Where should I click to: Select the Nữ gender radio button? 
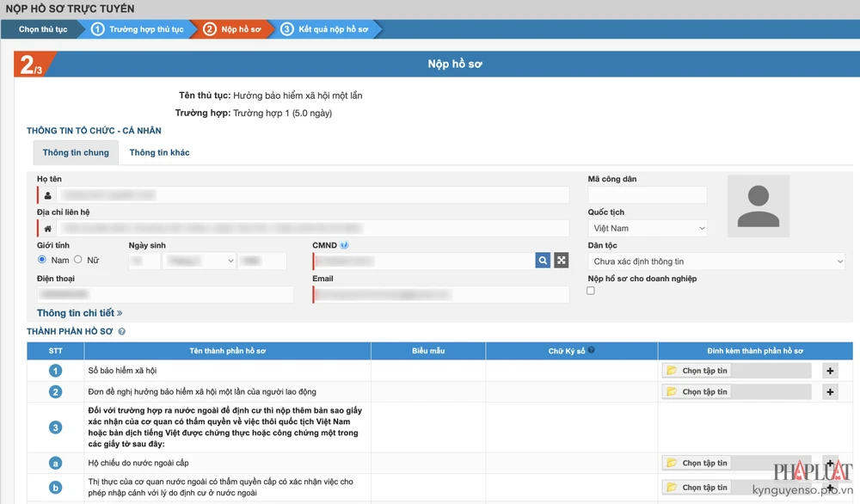click(78, 260)
